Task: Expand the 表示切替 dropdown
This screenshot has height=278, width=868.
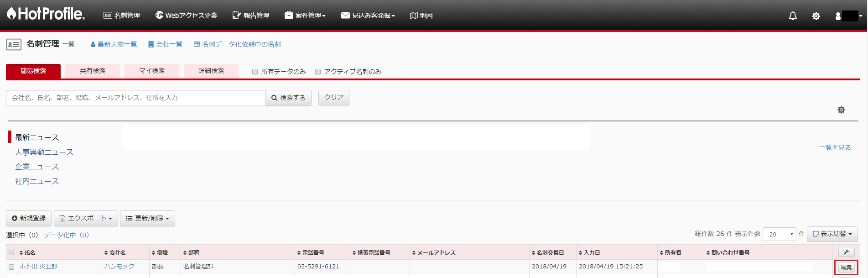Action: [x=832, y=234]
